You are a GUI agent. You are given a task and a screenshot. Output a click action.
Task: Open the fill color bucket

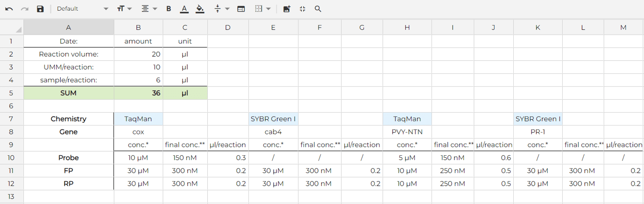[x=200, y=9]
